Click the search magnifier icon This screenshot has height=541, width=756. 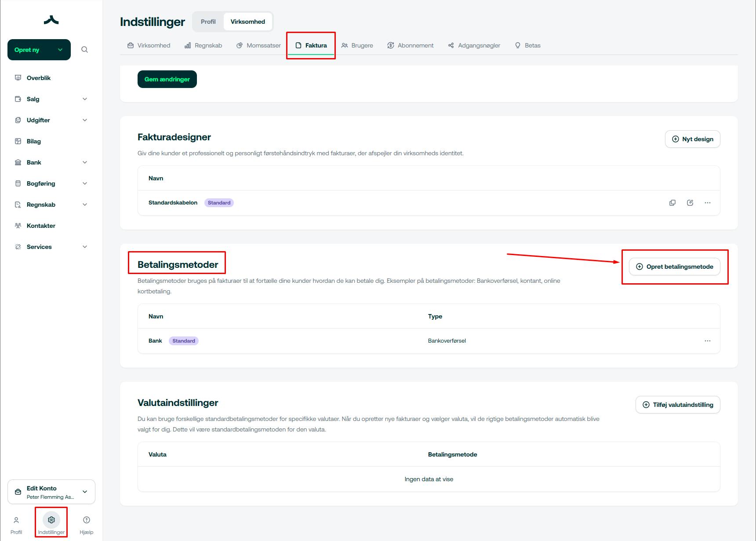coord(85,50)
